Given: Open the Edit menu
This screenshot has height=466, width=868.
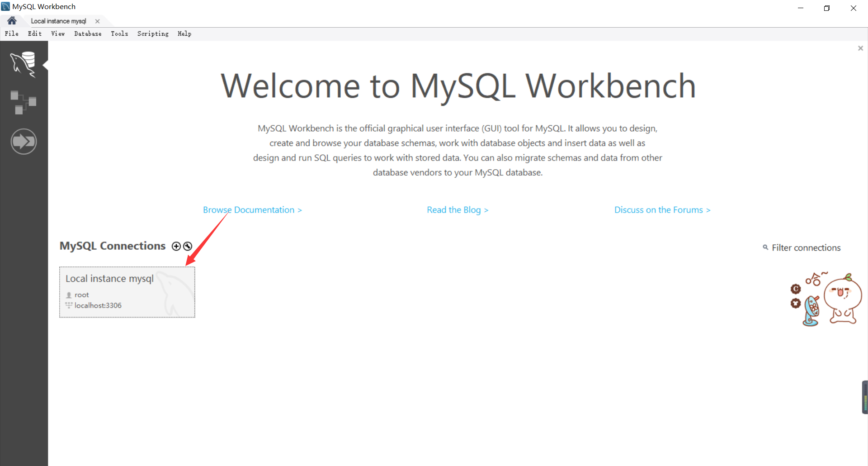Looking at the screenshot, I should click(35, 34).
